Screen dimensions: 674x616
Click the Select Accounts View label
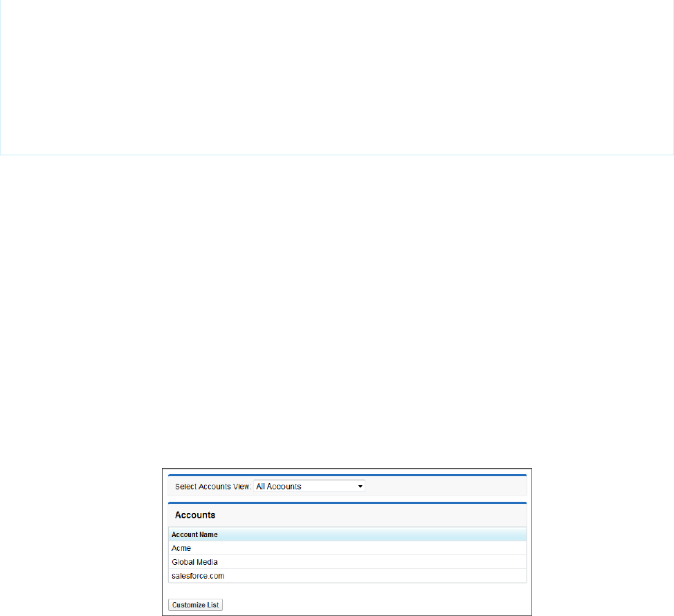pyautogui.click(x=212, y=487)
